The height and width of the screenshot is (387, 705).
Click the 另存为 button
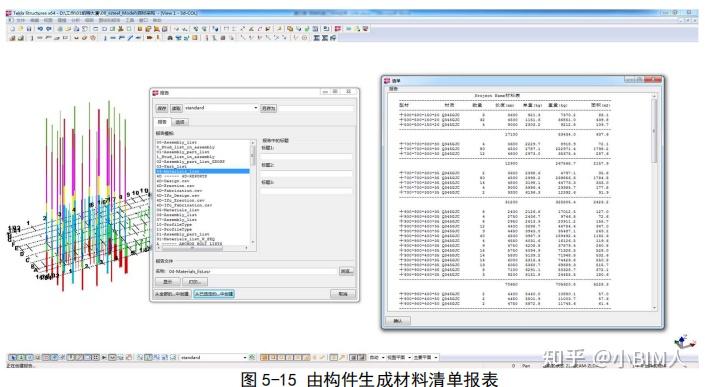(268, 108)
